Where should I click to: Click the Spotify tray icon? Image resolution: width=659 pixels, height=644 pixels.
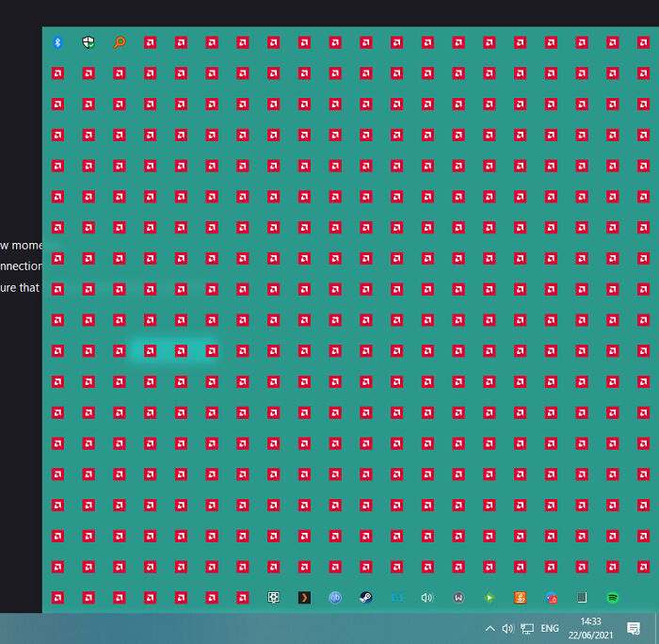click(x=612, y=597)
